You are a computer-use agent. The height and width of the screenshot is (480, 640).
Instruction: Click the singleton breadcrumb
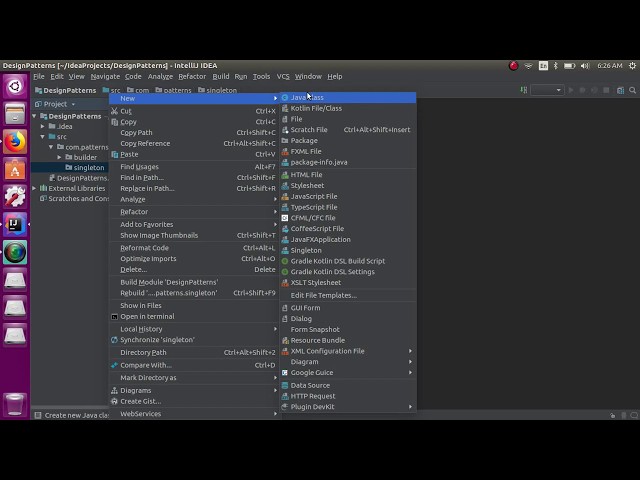pyautogui.click(x=217, y=90)
